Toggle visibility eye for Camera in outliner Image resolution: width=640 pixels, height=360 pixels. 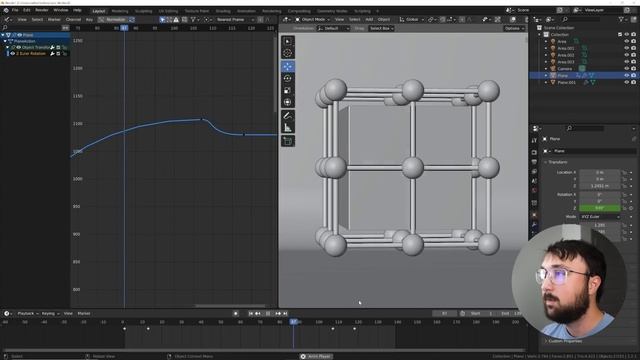pos(627,69)
